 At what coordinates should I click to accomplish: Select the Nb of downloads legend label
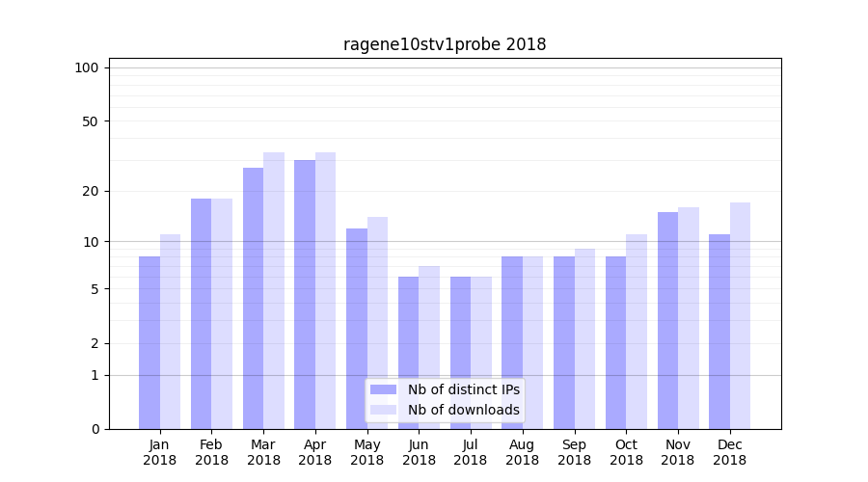pos(463,410)
